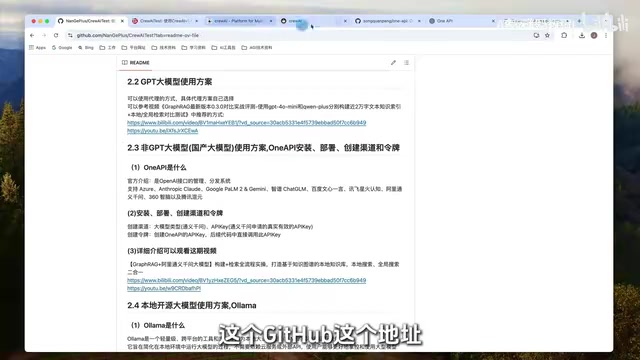This screenshot has height=360, width=640.
Task: Open the Chrome three-dot menu
Action: (606, 36)
